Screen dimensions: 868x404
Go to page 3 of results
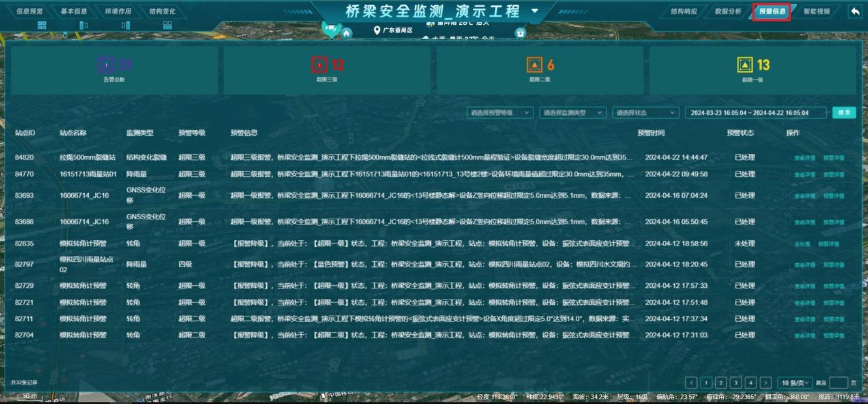tap(736, 383)
